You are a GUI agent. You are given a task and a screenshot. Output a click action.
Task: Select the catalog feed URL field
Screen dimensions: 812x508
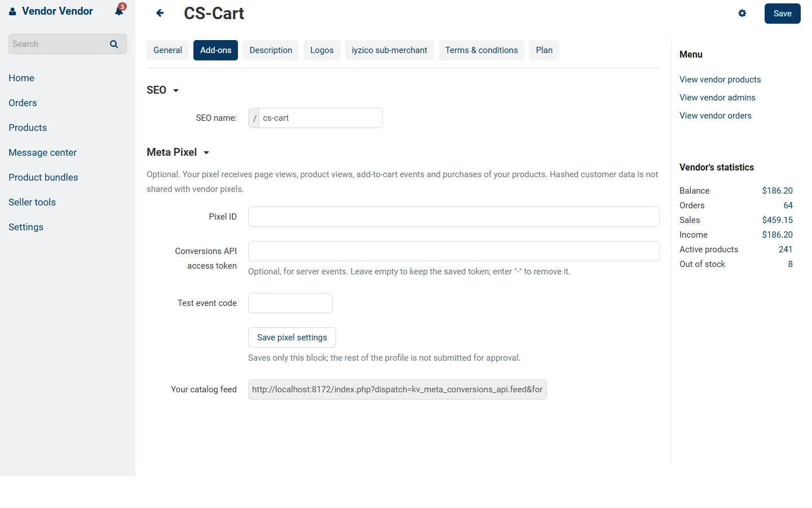(398, 389)
